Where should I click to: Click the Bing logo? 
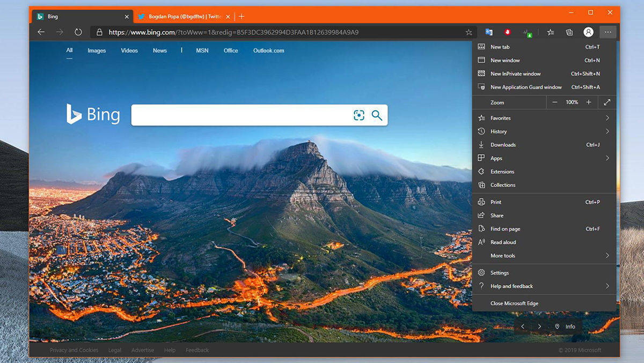click(93, 114)
